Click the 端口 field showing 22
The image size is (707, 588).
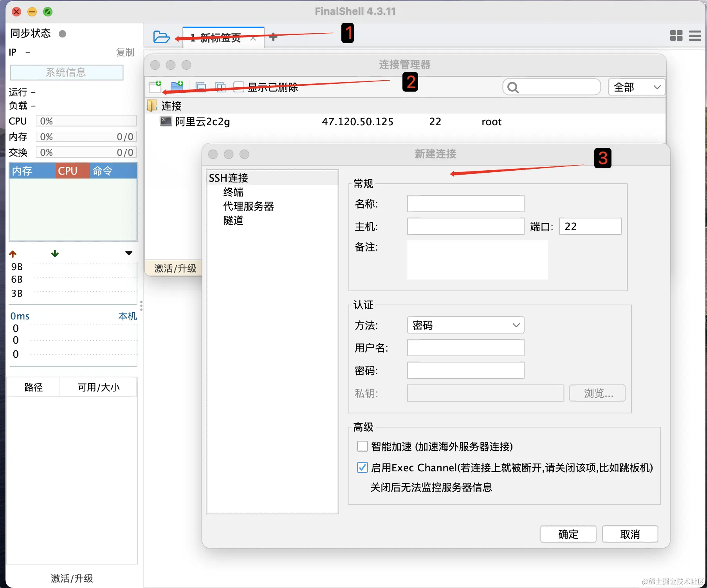tap(590, 226)
